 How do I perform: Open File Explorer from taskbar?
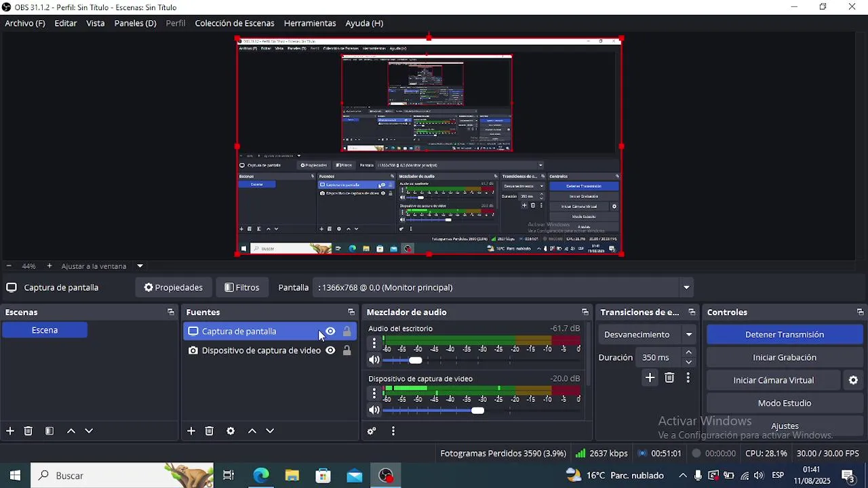click(292, 476)
